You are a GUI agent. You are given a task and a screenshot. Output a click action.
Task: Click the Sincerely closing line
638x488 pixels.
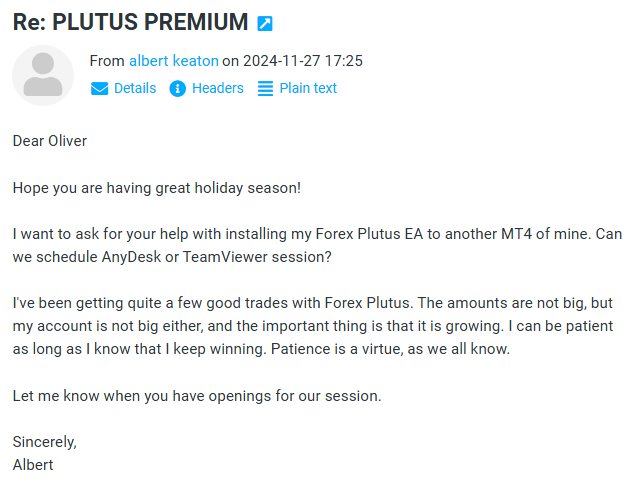[x=45, y=442]
